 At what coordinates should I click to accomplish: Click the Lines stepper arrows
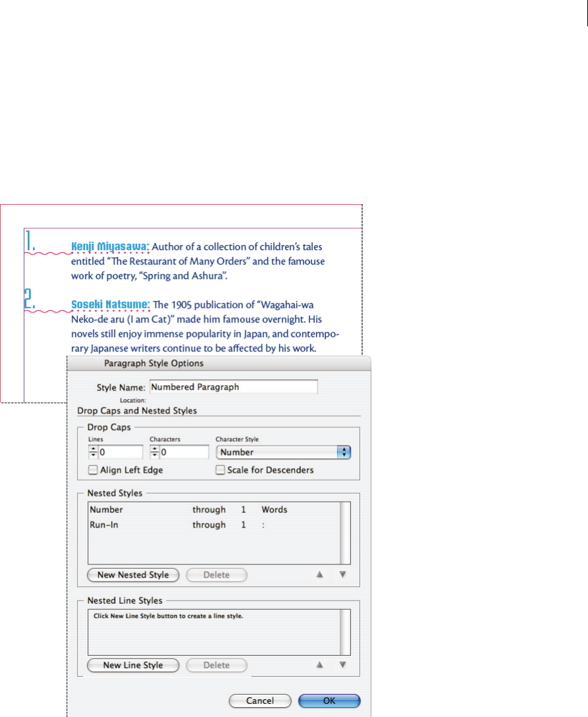(x=94, y=452)
